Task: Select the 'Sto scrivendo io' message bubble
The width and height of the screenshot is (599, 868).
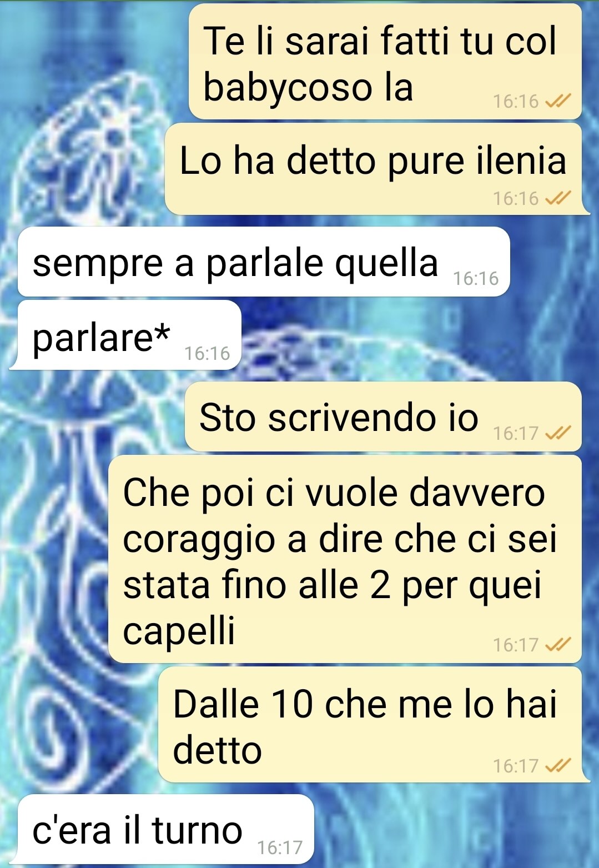Action: [x=383, y=417]
